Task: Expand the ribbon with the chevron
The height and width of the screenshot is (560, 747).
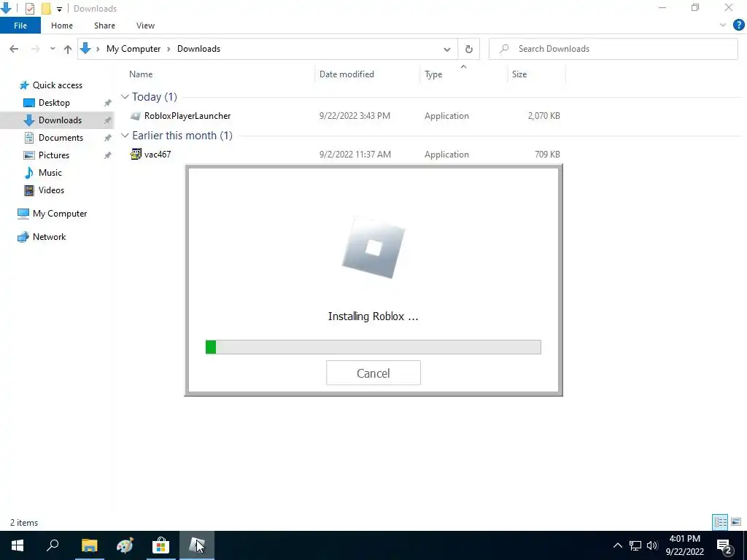Action: coord(723,26)
